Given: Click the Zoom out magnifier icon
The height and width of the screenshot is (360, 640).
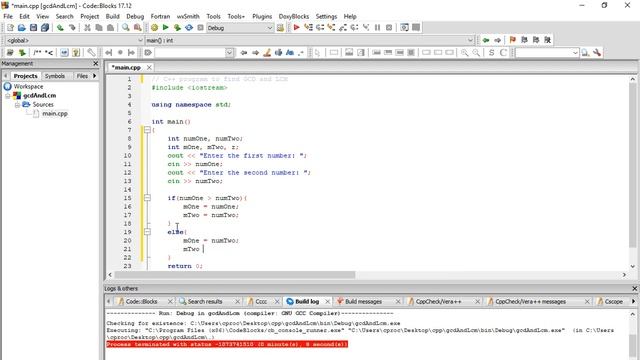Looking at the screenshot, I should [476, 53].
